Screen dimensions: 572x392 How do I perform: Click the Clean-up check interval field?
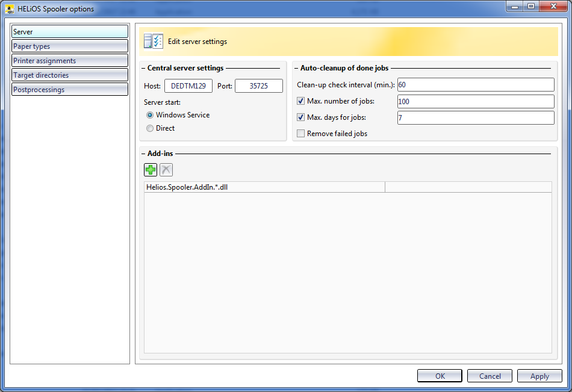476,85
